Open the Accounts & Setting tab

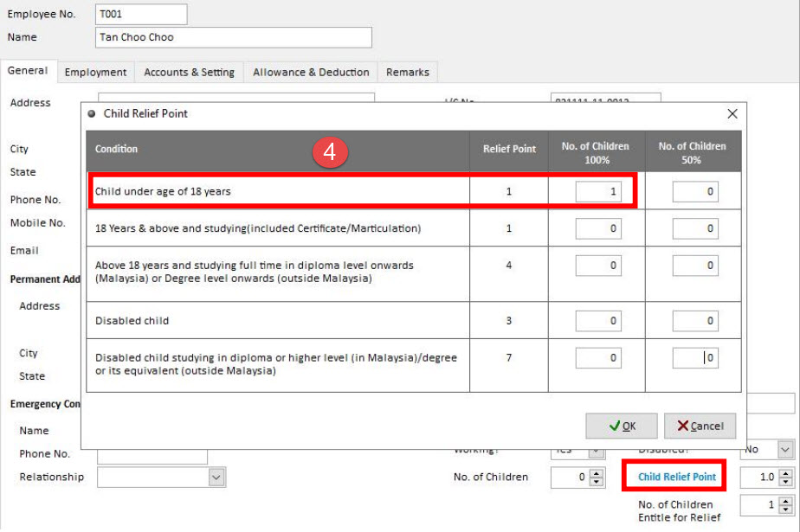click(x=189, y=73)
